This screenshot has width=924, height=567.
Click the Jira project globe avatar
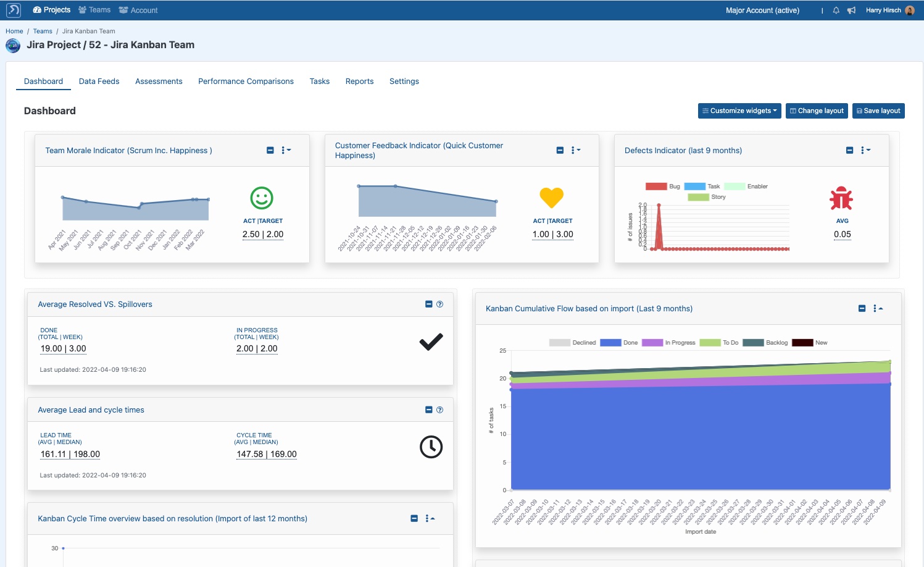13,45
